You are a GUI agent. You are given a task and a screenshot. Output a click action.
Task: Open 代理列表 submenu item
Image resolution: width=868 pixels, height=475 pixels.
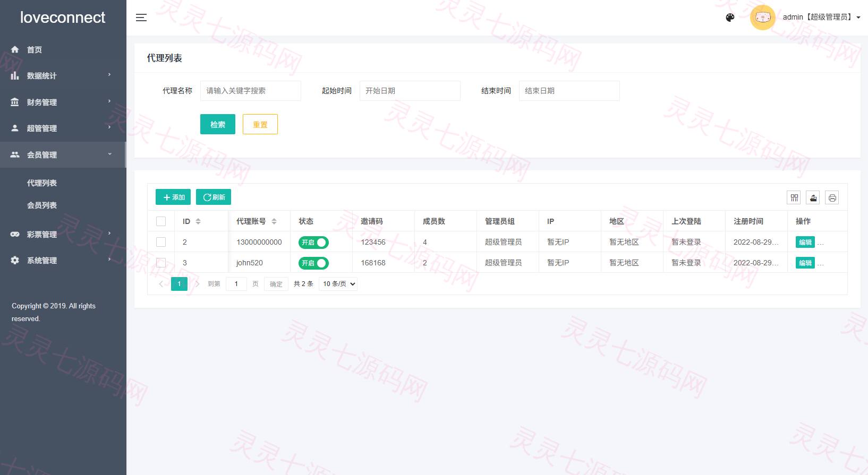tap(42, 183)
